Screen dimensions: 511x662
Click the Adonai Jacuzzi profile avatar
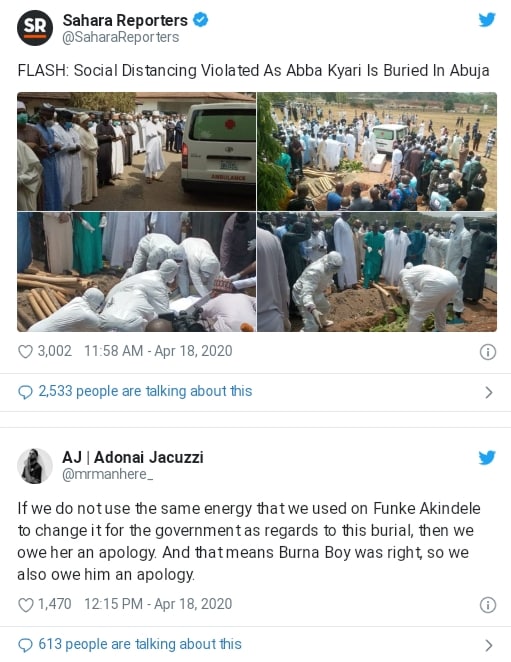pos(35,466)
